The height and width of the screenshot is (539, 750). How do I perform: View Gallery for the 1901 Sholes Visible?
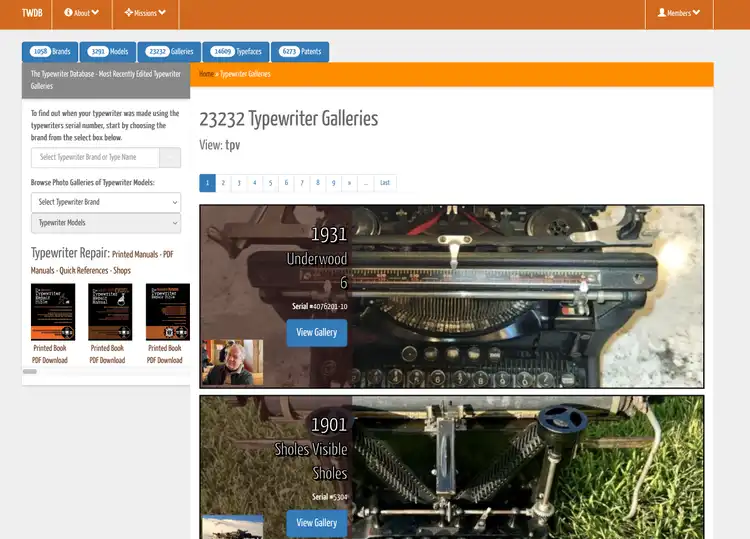tap(317, 523)
